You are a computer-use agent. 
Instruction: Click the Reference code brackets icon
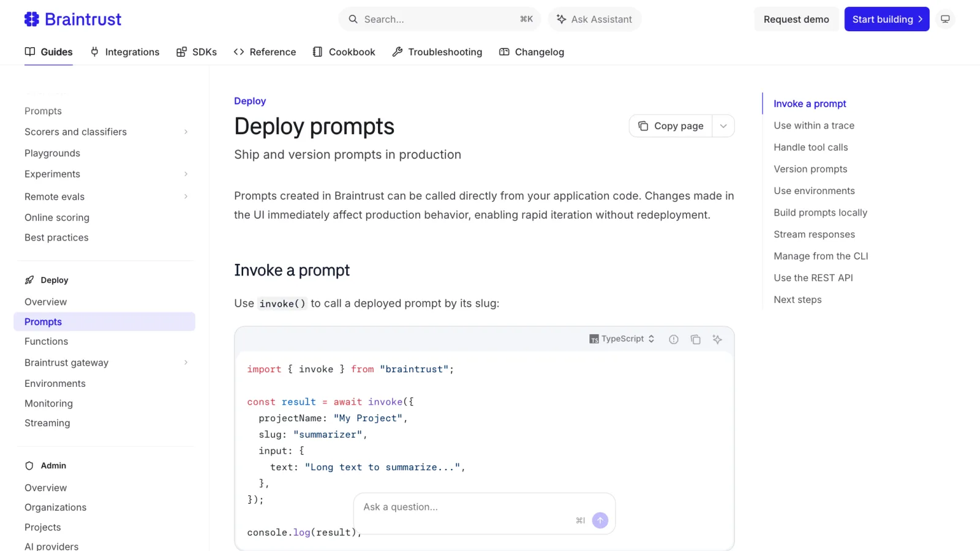(239, 52)
